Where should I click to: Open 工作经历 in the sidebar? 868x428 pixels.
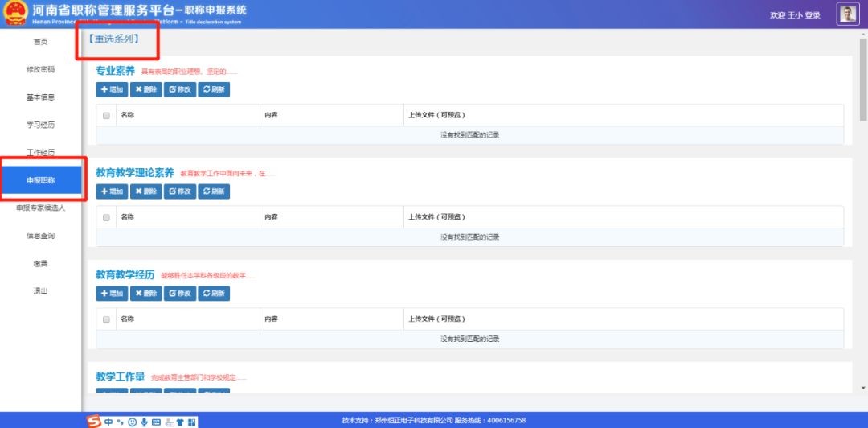pyautogui.click(x=40, y=152)
